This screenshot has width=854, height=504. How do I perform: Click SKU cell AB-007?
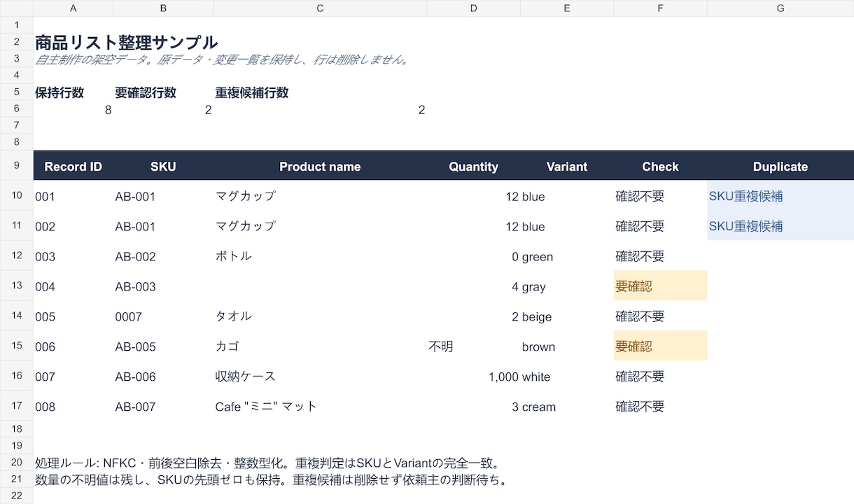(163, 407)
